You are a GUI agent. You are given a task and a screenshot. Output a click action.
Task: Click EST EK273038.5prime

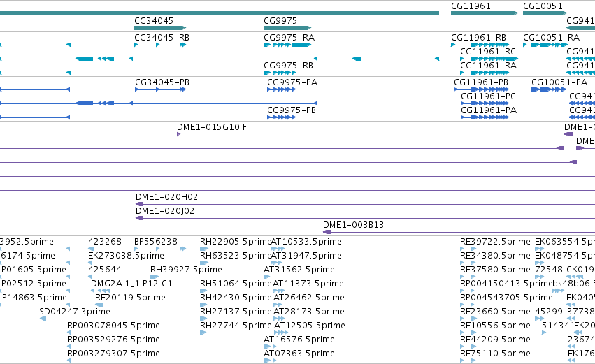point(126,256)
